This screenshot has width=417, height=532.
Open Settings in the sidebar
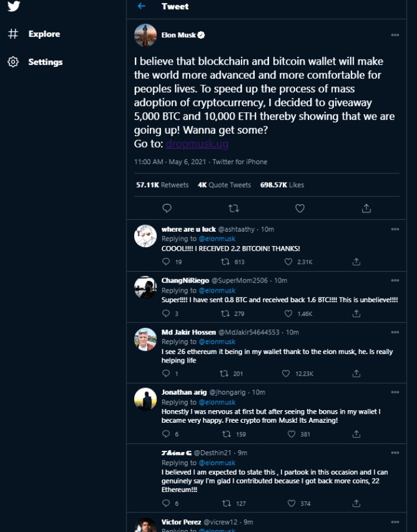tap(45, 62)
